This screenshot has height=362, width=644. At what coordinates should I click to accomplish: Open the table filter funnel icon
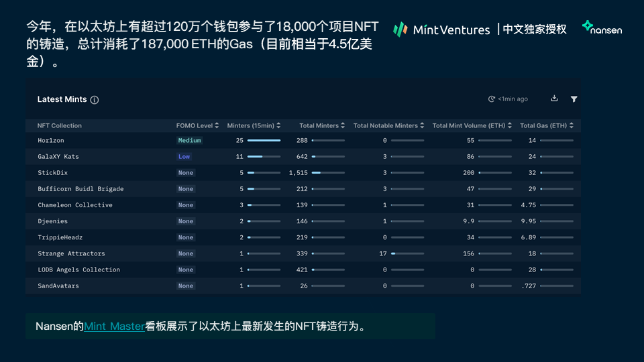(574, 99)
